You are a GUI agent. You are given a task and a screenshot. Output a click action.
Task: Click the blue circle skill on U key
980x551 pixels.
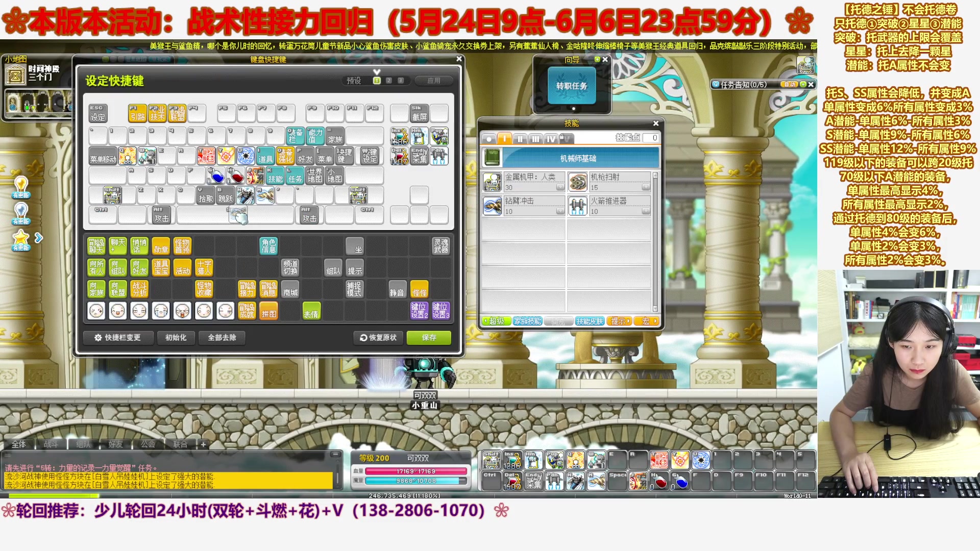[x=246, y=156]
